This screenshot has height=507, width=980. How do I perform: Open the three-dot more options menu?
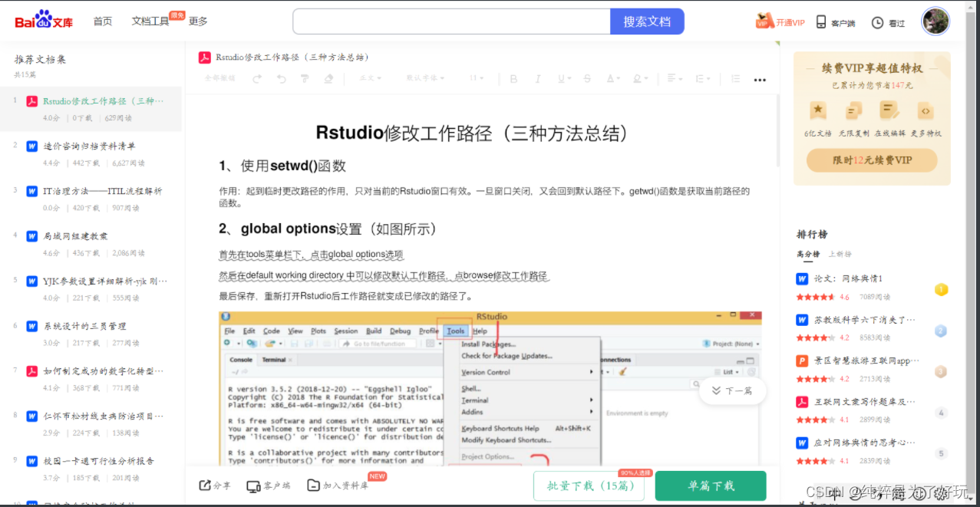pos(760,80)
